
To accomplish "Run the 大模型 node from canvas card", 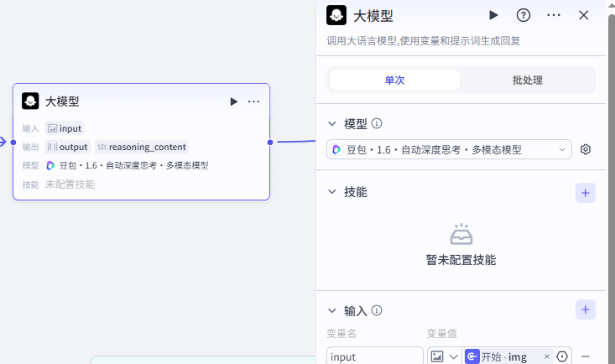I will (234, 101).
